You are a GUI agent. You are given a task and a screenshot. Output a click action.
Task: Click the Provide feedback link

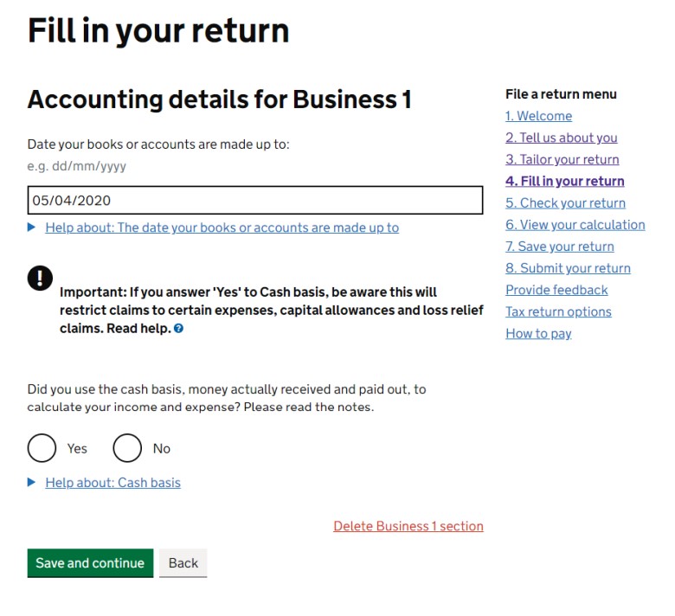(x=557, y=290)
